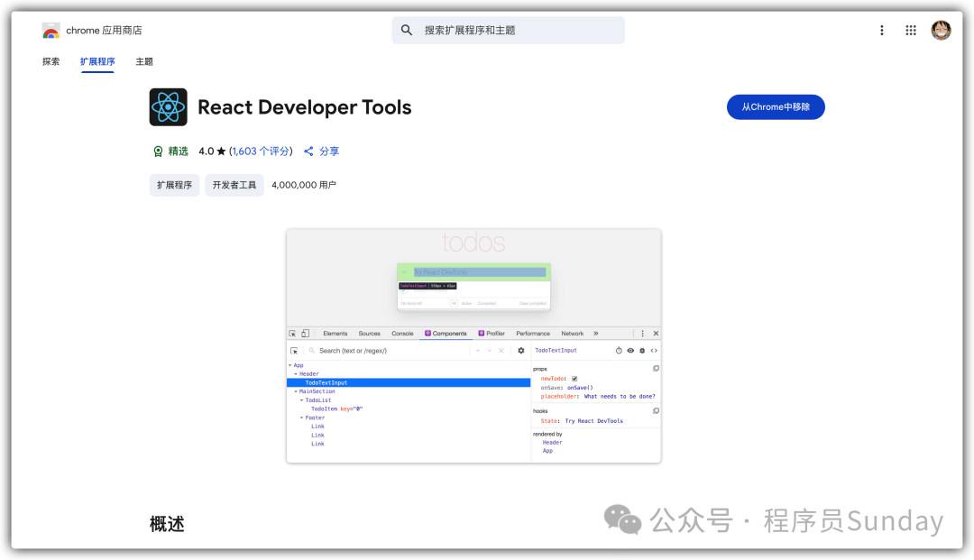Click the inspect element picker icon in DevTools
Screen dimensions: 974x560
(294, 351)
